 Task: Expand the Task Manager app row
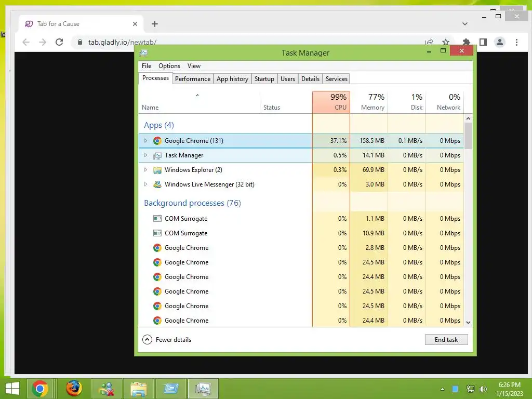click(145, 155)
